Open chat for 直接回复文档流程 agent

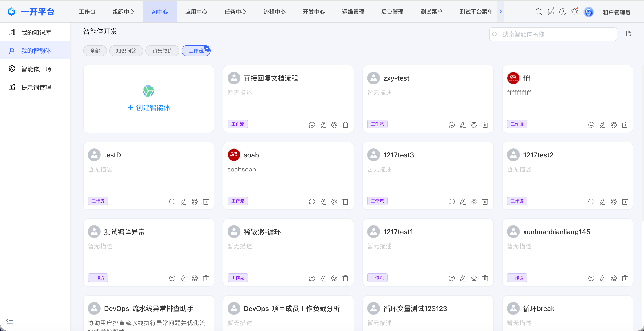[312, 125]
